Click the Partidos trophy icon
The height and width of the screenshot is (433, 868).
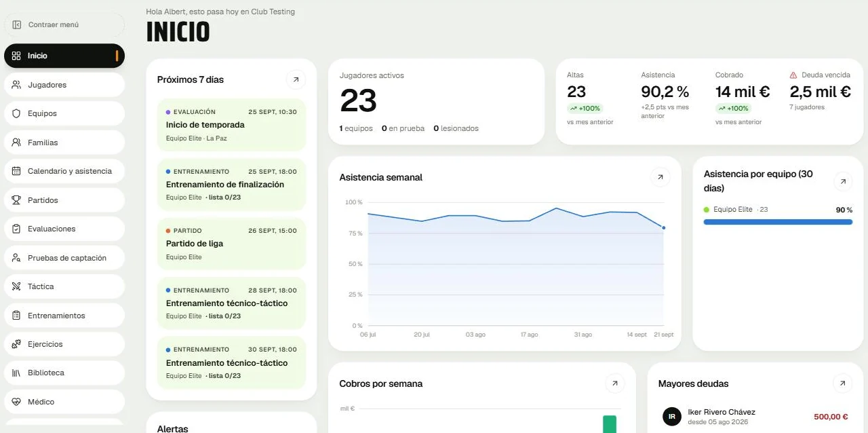[16, 200]
